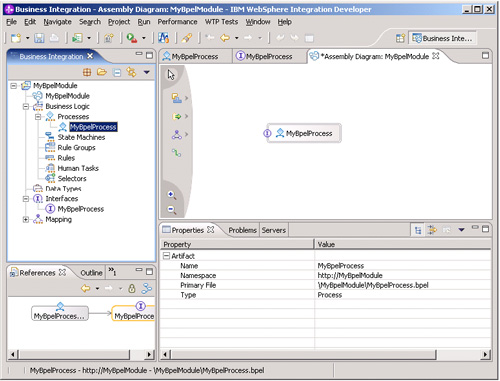500x381 pixels.
Task: Toggle Show Advanced Properties in Properties toolbar
Action: [x=432, y=230]
